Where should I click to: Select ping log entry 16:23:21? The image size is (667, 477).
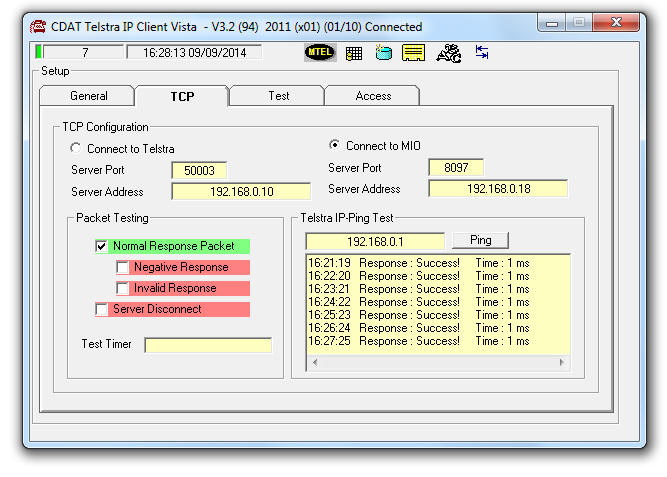[419, 289]
